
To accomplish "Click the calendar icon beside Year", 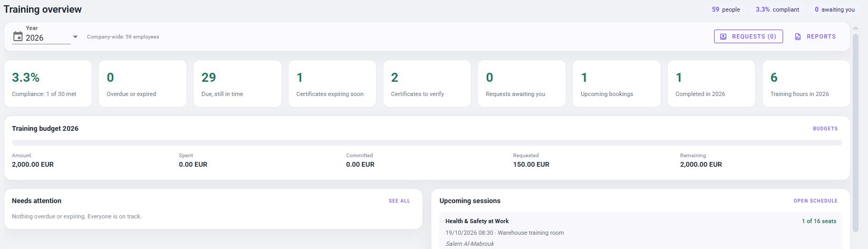I will point(17,36).
